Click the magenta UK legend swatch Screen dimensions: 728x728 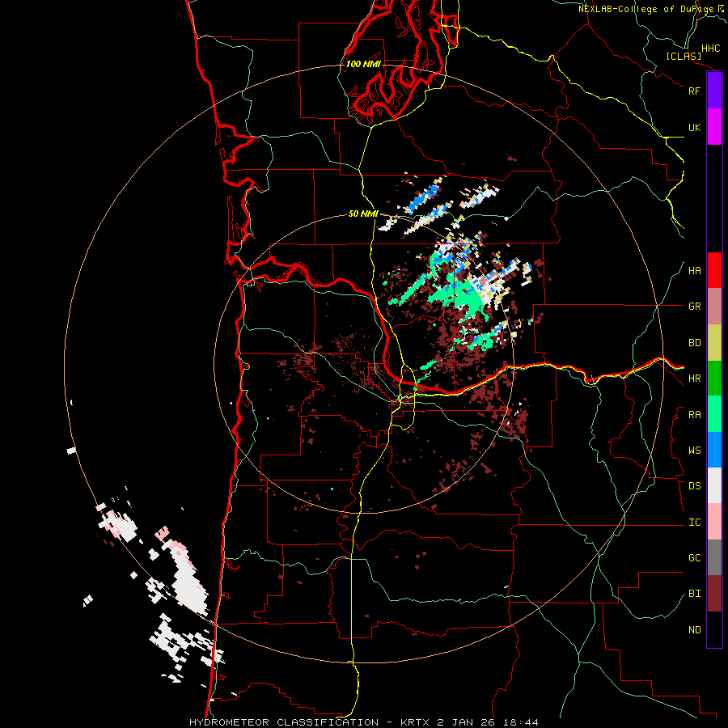(714, 127)
